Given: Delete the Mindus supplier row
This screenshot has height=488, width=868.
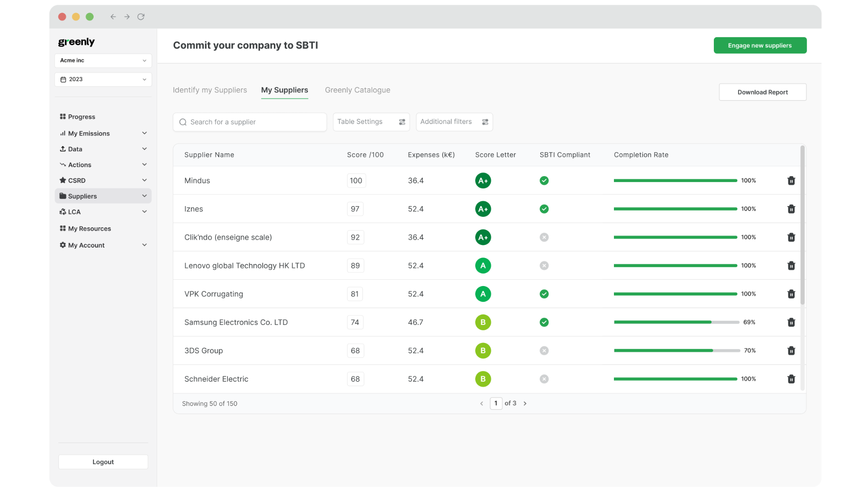Looking at the screenshot, I should pyautogui.click(x=791, y=181).
